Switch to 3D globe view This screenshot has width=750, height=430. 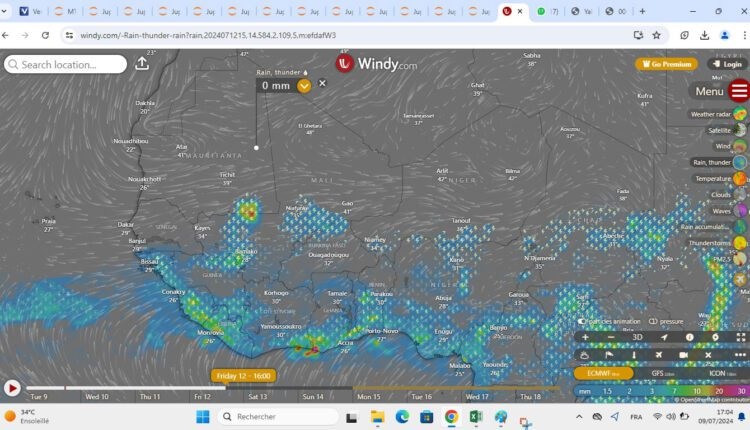(x=636, y=337)
